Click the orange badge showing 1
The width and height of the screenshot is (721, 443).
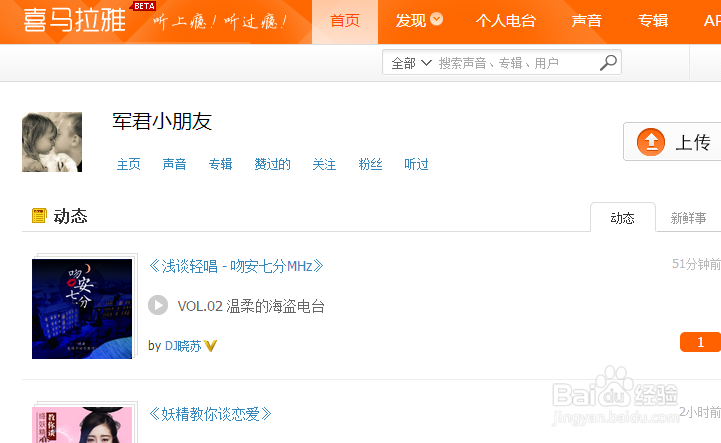click(x=700, y=342)
